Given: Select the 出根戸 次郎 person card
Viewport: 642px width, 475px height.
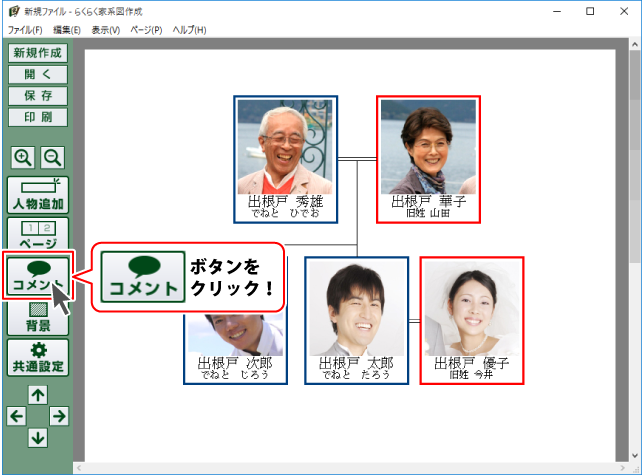Looking at the screenshot, I should [235, 349].
